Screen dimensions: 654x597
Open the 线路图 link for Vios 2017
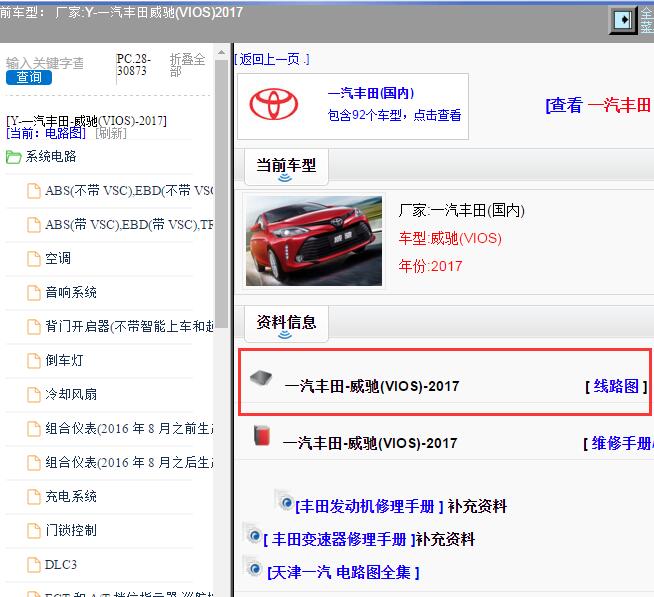click(616, 386)
